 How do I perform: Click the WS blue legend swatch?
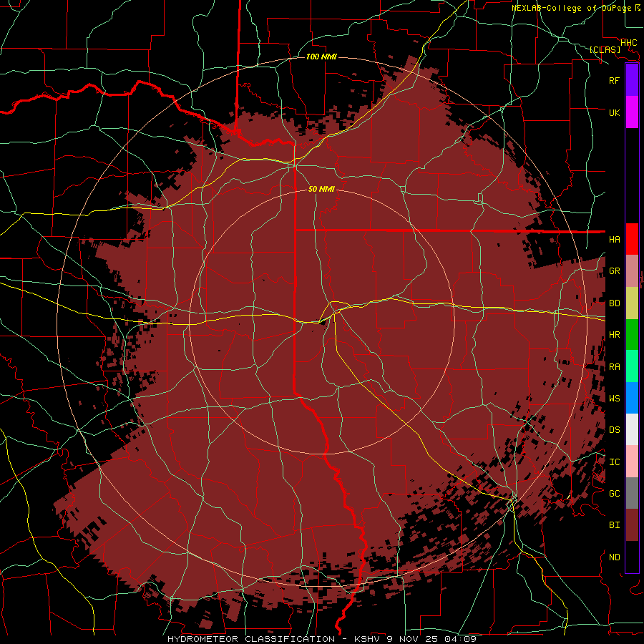tap(632, 398)
